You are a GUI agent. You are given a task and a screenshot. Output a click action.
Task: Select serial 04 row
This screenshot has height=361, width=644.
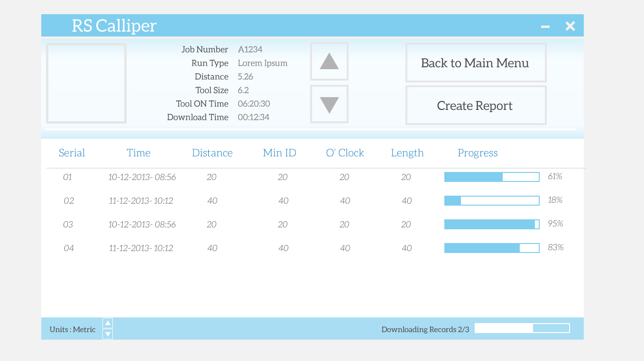coord(313,248)
